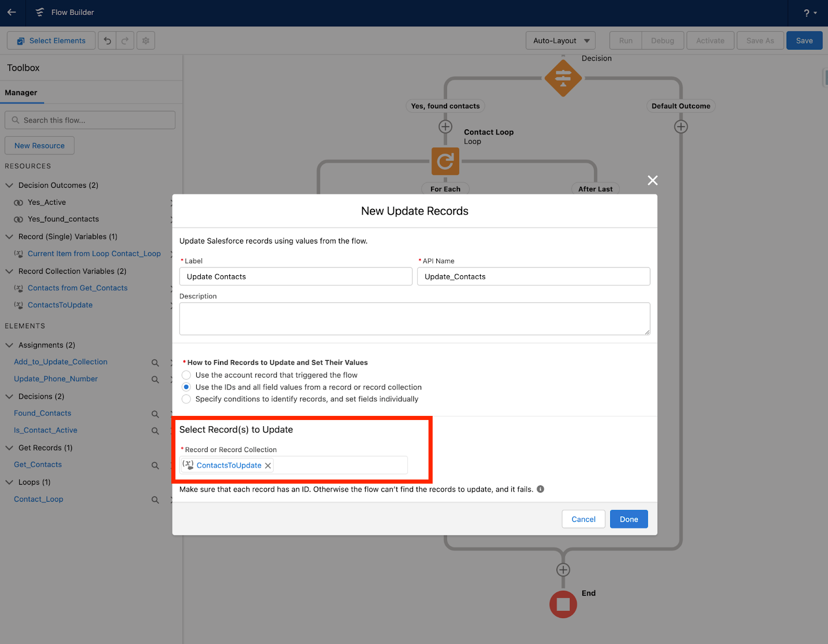Open the Select Elements panel

pyautogui.click(x=51, y=40)
